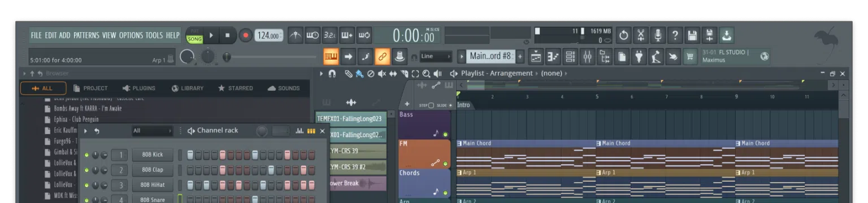Enable wait for input to start playing
This screenshot has width=868, height=203.
tap(313, 36)
